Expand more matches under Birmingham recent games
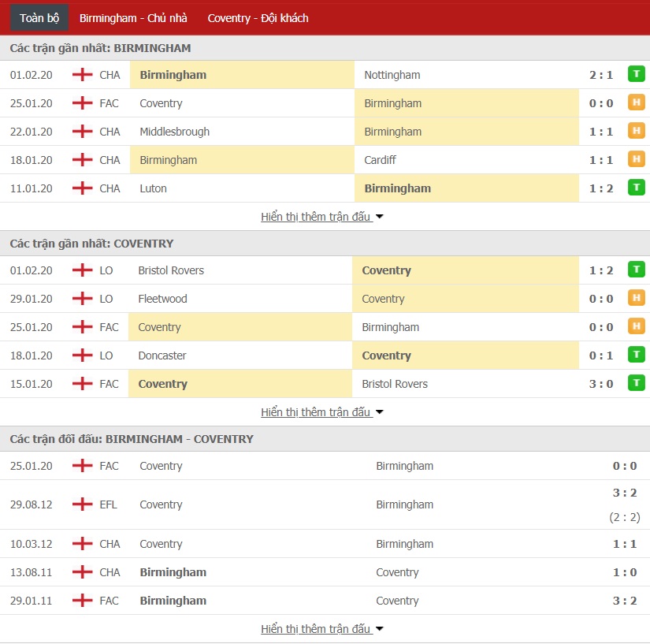650x644 pixels. click(x=322, y=217)
